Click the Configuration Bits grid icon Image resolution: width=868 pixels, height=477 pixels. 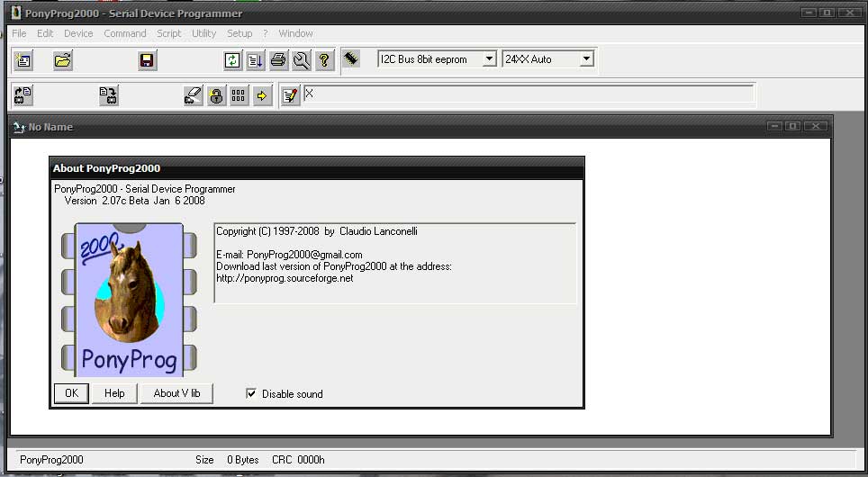click(239, 95)
